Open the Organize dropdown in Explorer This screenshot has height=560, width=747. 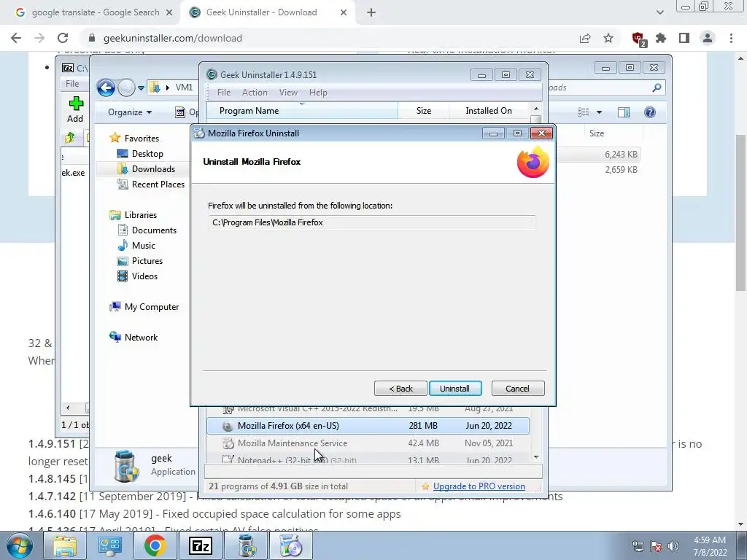tap(130, 112)
